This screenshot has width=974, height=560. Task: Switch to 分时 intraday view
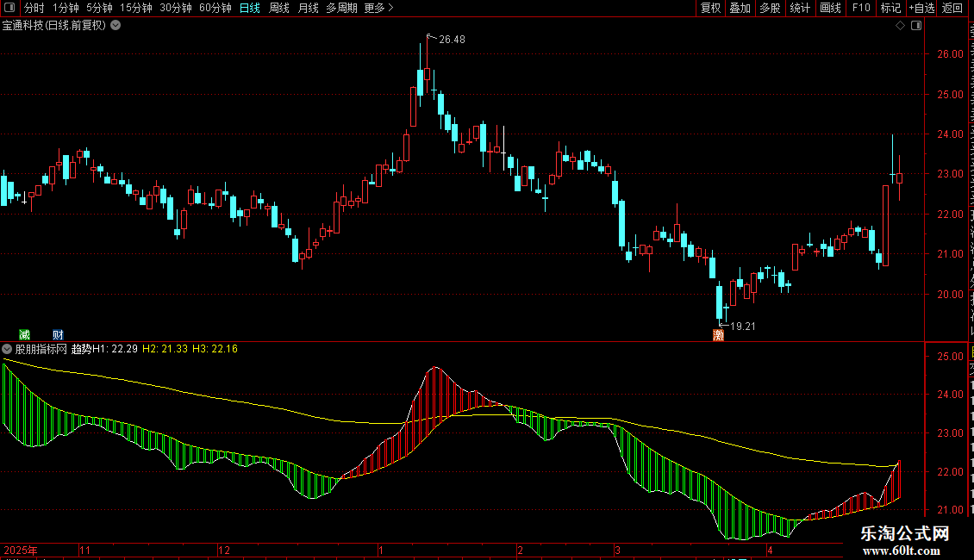(34, 8)
